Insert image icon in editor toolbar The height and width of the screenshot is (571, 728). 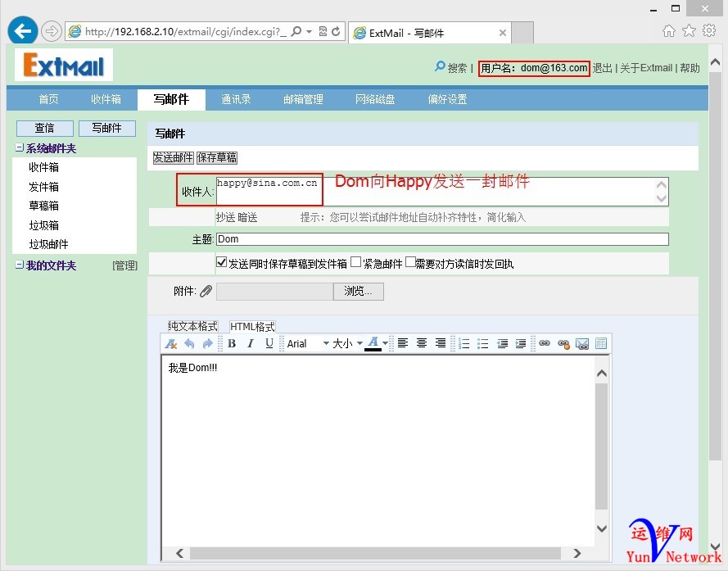click(x=581, y=344)
